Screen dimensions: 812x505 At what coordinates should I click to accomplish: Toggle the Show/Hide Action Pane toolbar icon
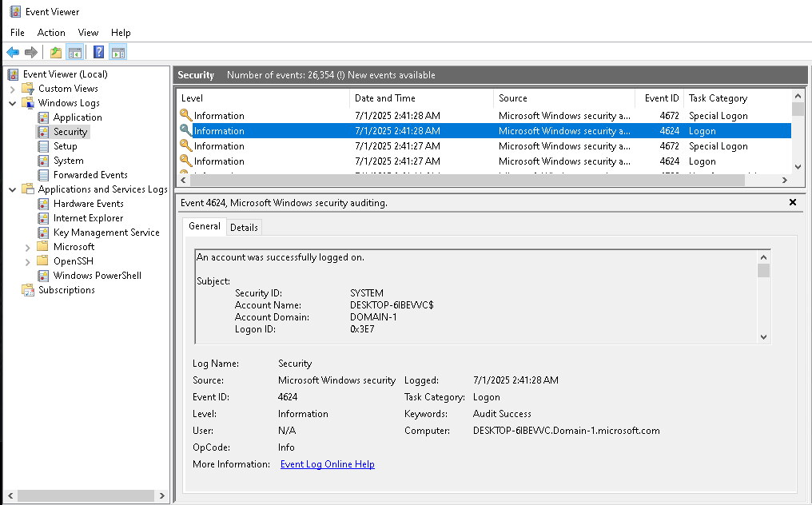[118, 52]
